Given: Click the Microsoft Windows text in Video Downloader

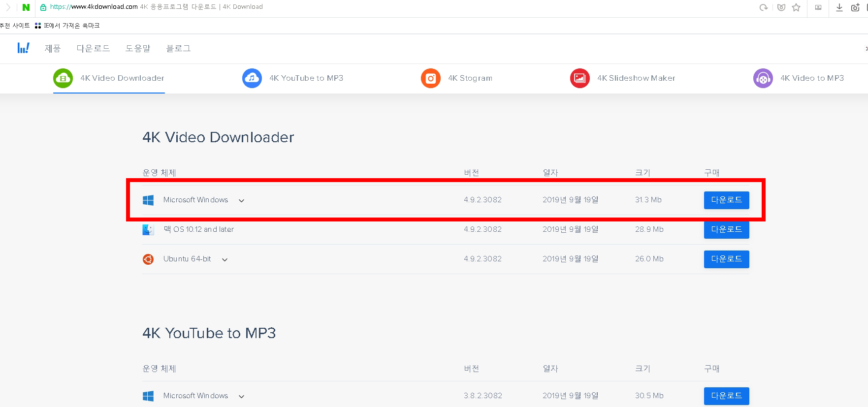Looking at the screenshot, I should [x=195, y=200].
